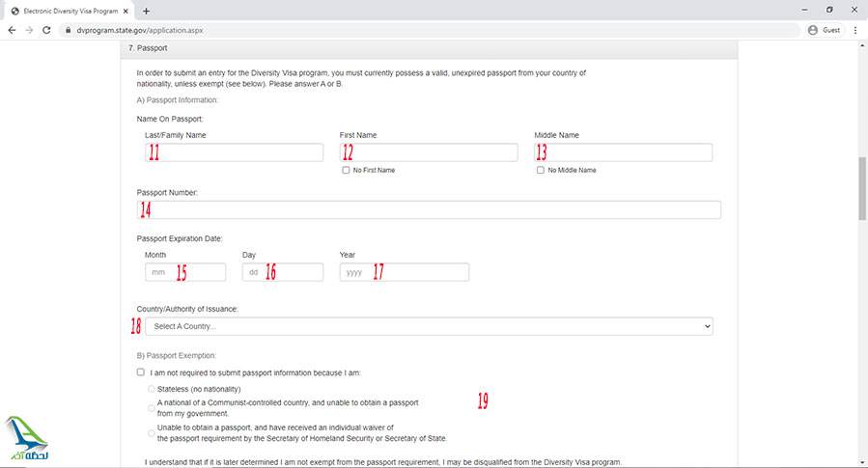Viewport: 868px width, 468px height.
Task: Click the browser forward arrow
Action: tap(30, 30)
